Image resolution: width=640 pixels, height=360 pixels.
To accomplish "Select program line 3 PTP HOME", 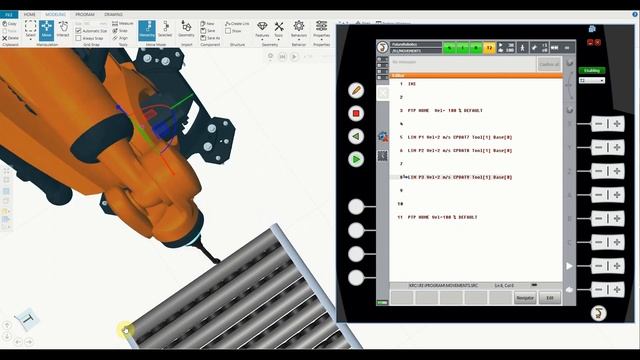I will click(x=445, y=110).
